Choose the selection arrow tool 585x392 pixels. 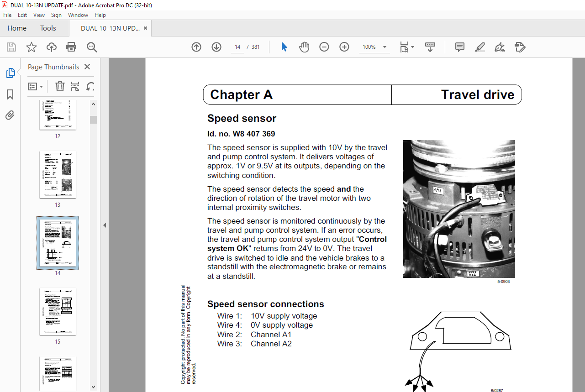point(284,47)
